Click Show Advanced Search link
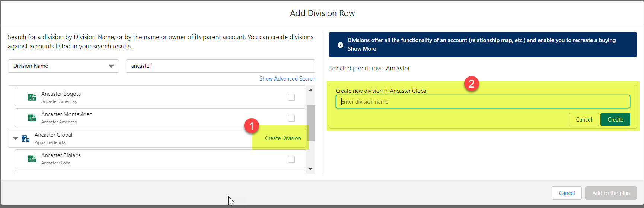The width and height of the screenshot is (644, 208). (287, 79)
